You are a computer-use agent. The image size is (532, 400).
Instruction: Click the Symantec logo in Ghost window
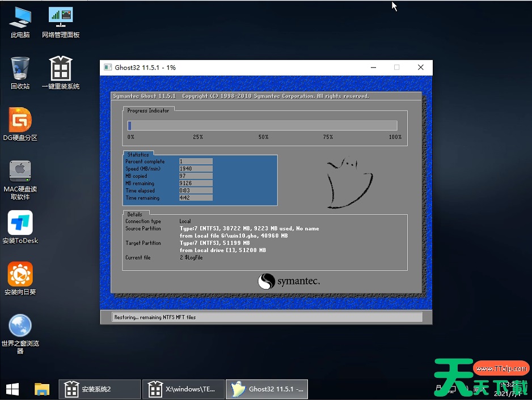pyautogui.click(x=289, y=281)
